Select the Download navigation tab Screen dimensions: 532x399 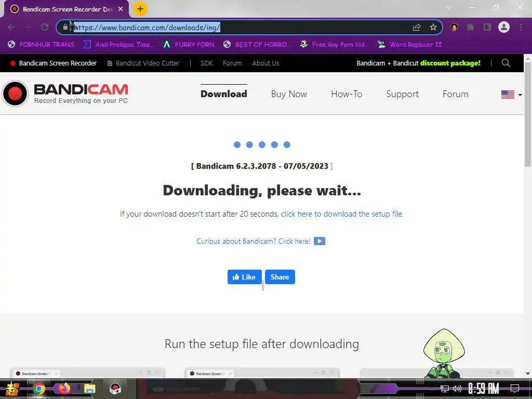pos(224,94)
